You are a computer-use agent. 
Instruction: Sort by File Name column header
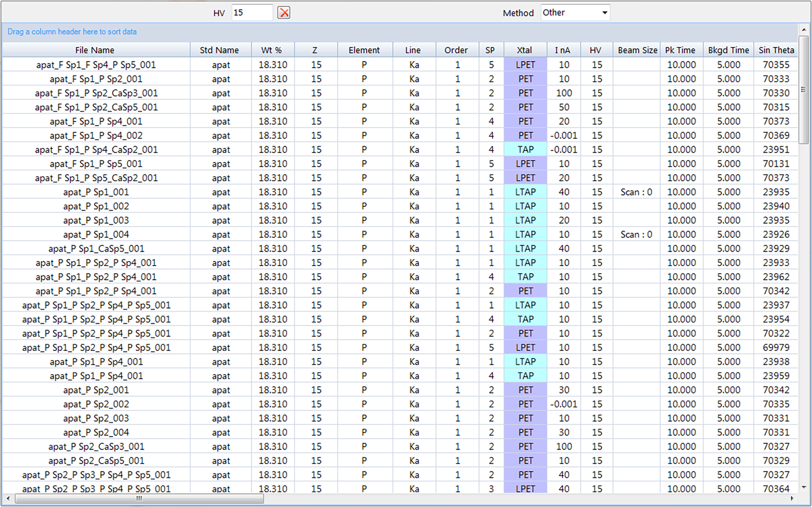[95, 50]
